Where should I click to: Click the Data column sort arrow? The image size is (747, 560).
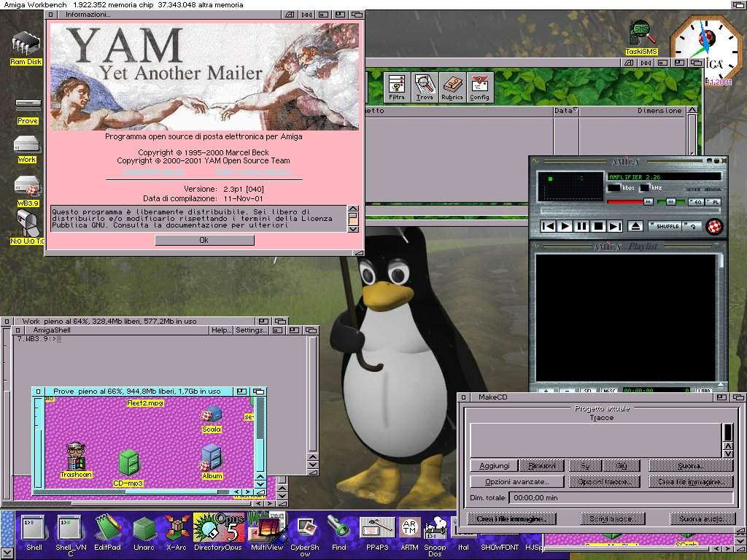pos(576,111)
